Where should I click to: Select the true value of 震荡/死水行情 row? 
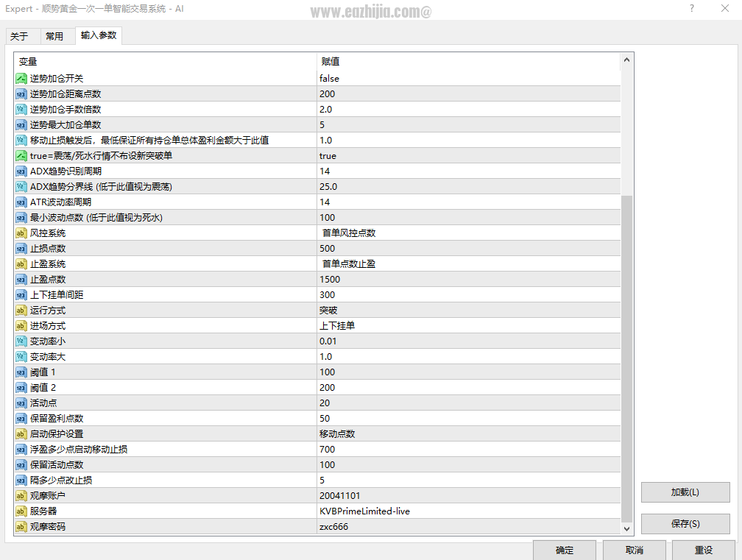(328, 155)
